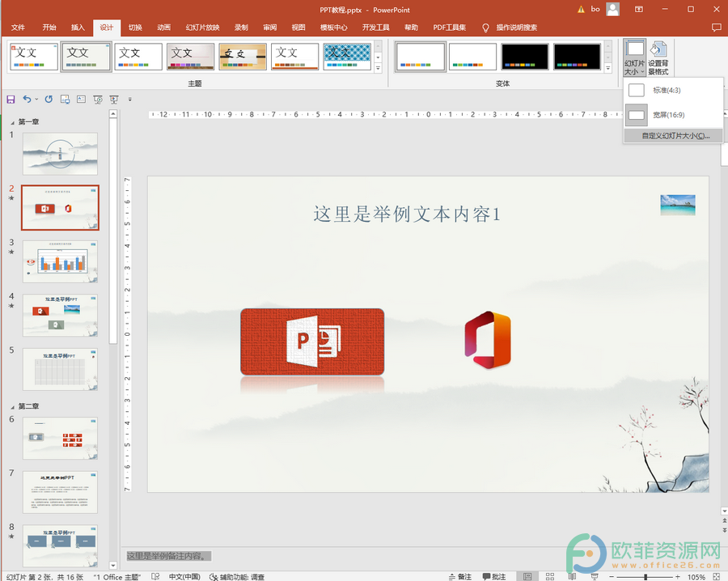Open the 幻灯片大小 slide size button

pos(635,57)
